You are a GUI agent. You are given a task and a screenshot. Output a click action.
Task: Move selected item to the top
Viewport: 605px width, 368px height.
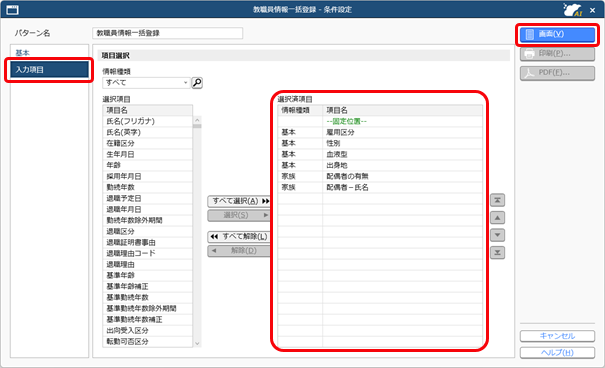click(x=497, y=200)
